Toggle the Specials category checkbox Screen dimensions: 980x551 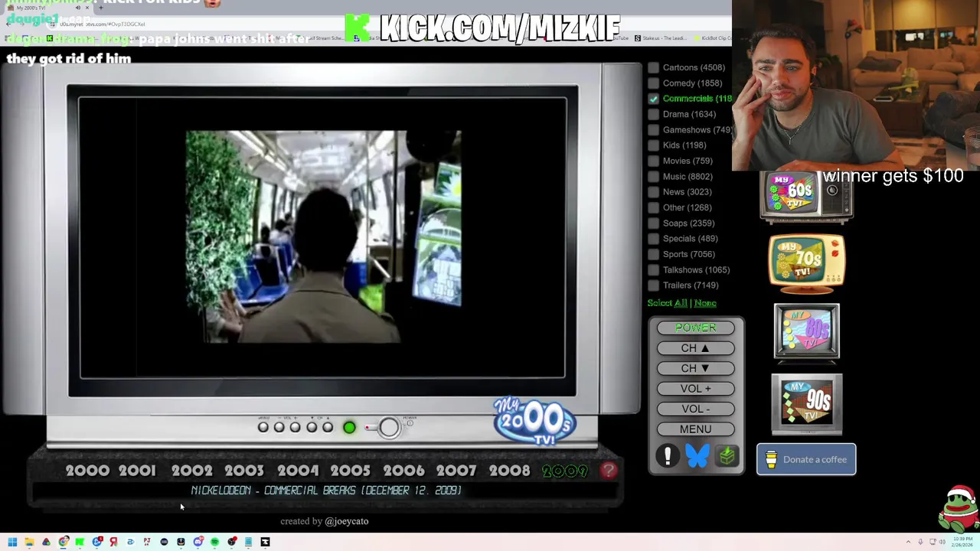(653, 239)
